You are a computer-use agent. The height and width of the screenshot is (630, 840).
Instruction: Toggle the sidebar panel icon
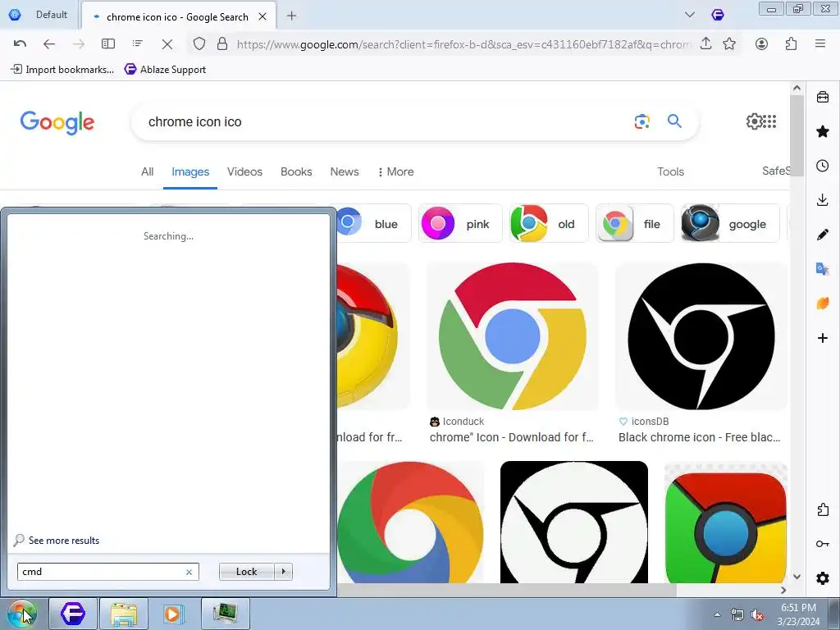point(108,44)
